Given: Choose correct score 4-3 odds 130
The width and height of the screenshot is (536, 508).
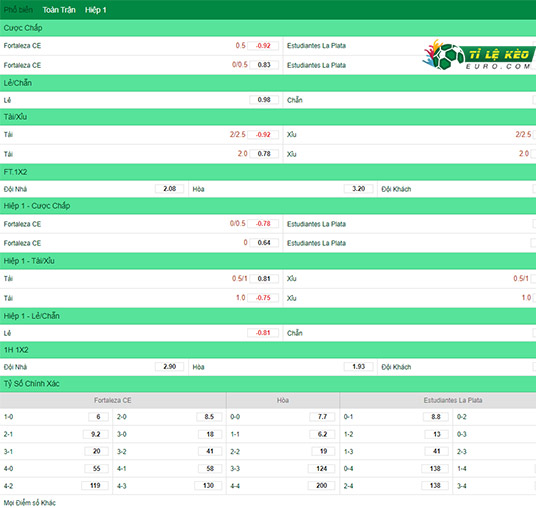Looking at the screenshot, I should pyautogui.click(x=208, y=485).
